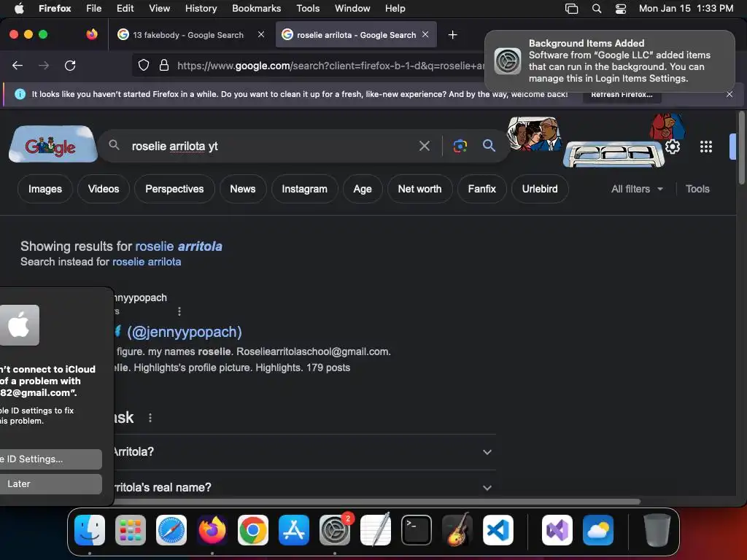Open Control Center in the menu bar
The image size is (747, 560).
pos(621,9)
